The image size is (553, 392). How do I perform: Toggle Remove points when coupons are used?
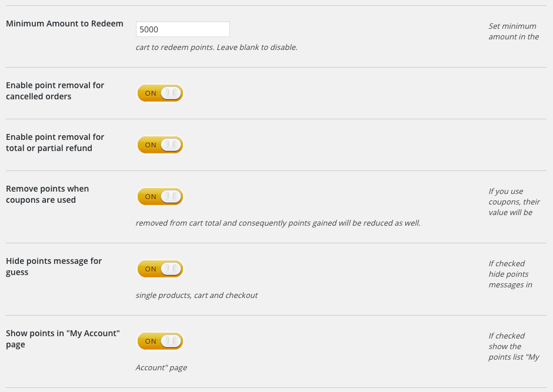[160, 196]
